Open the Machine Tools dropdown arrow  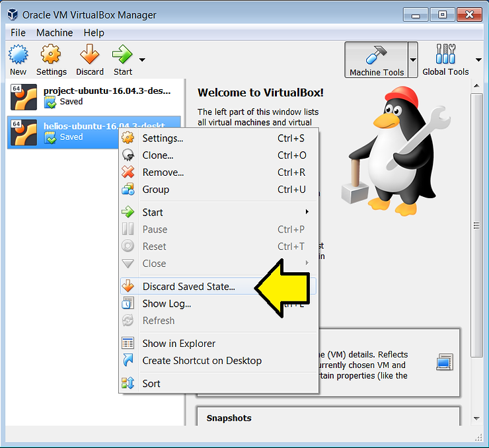(x=413, y=59)
